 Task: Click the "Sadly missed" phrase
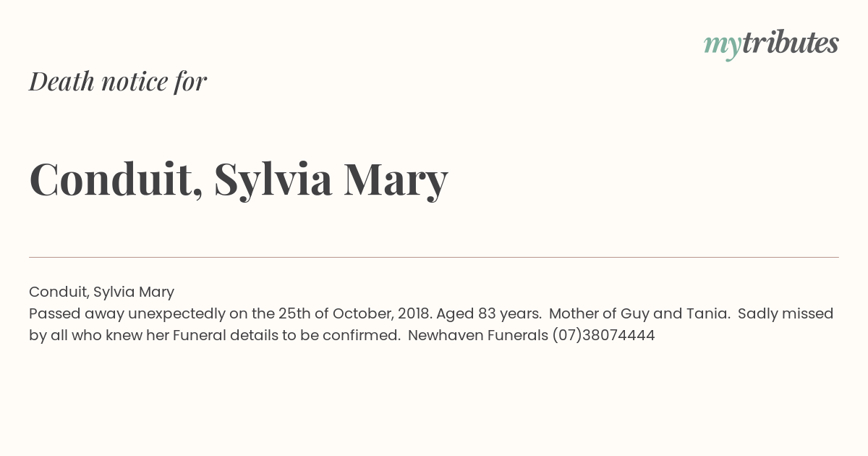786,313
